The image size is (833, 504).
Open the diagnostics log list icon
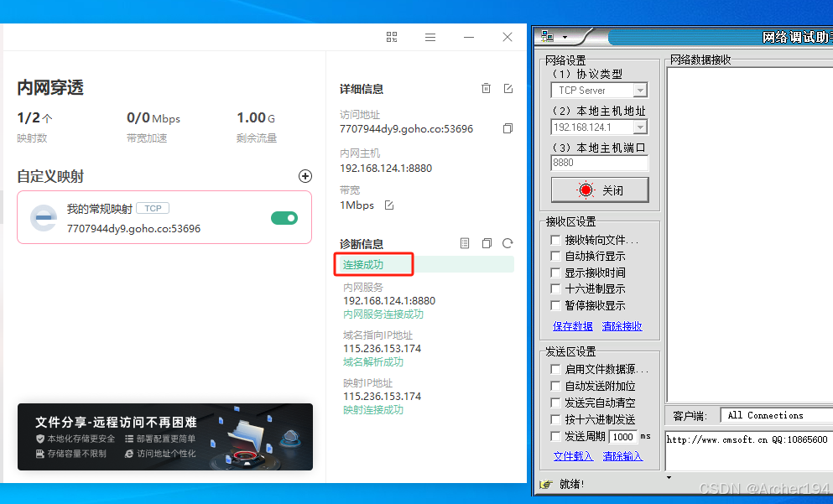(465, 243)
